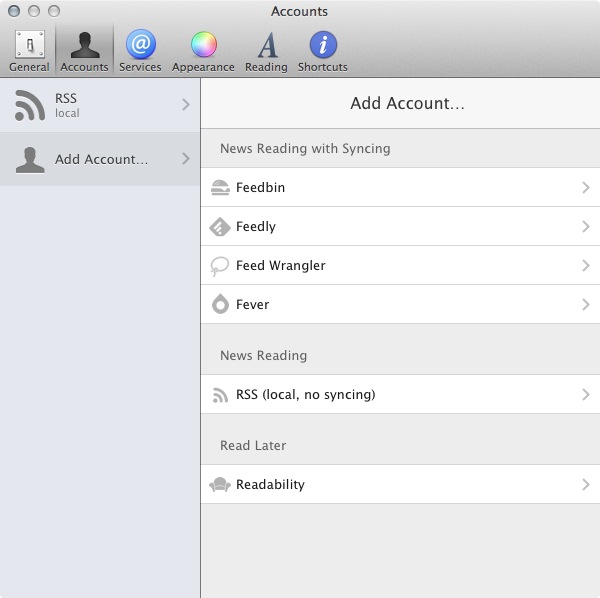600x598 pixels.
Task: Open the Shortcuts info icon
Action: (x=323, y=45)
